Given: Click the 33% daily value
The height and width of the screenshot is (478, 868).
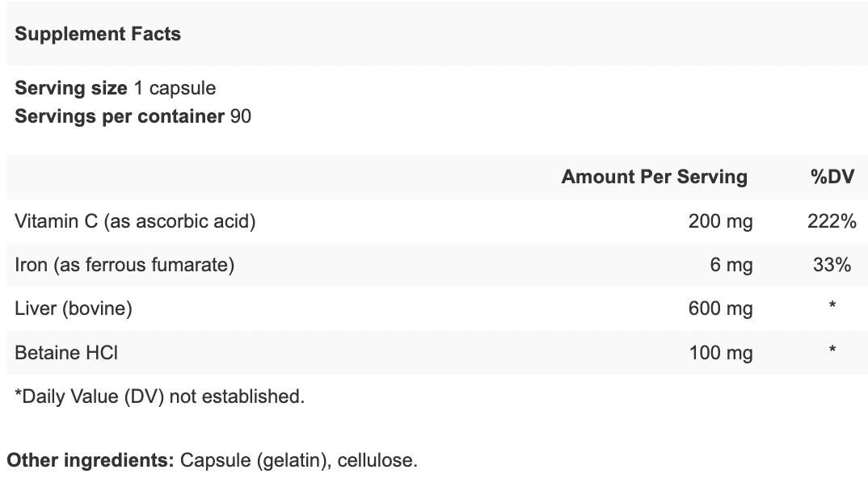Looking at the screenshot, I should tap(832, 265).
